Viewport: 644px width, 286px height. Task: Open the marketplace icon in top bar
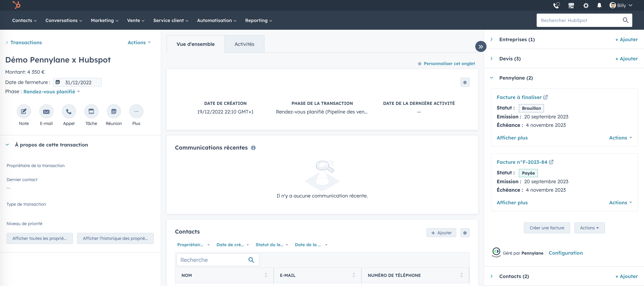click(x=571, y=5)
